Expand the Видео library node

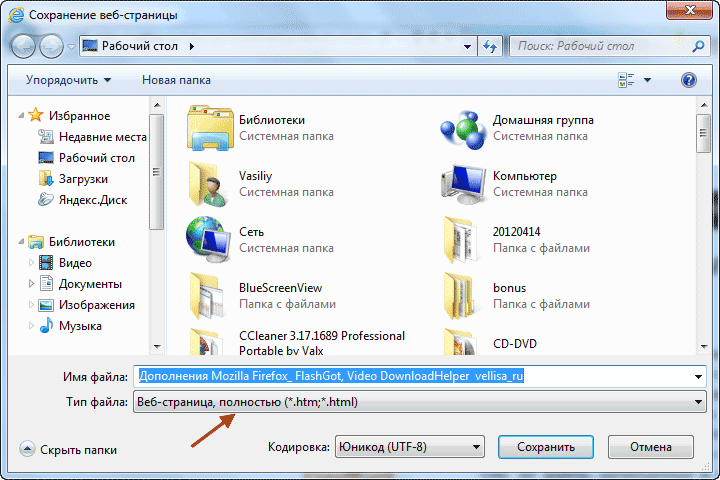click(31, 262)
